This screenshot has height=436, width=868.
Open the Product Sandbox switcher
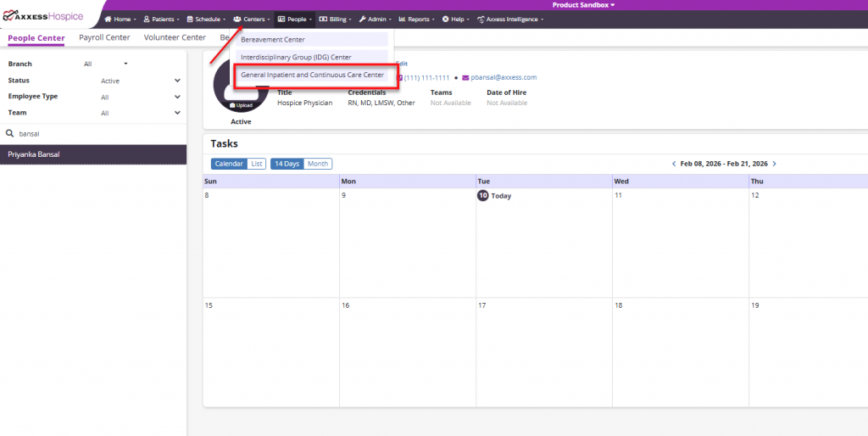click(583, 5)
